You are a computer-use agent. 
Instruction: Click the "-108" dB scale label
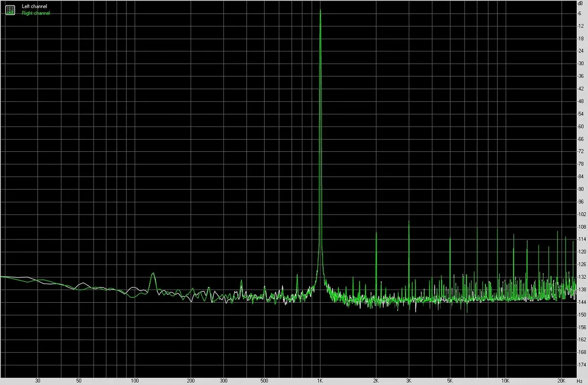tap(582, 227)
